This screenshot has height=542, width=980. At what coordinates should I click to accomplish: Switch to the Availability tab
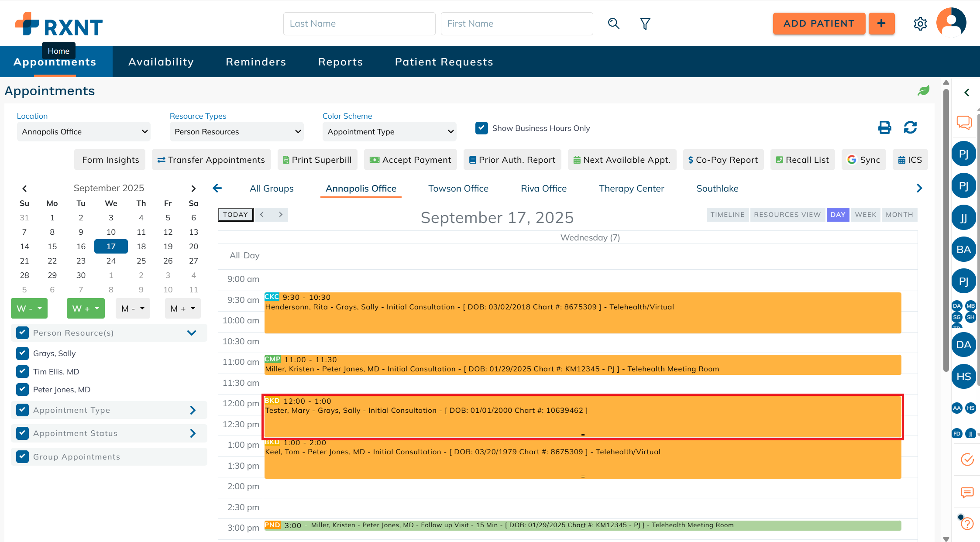coord(161,62)
